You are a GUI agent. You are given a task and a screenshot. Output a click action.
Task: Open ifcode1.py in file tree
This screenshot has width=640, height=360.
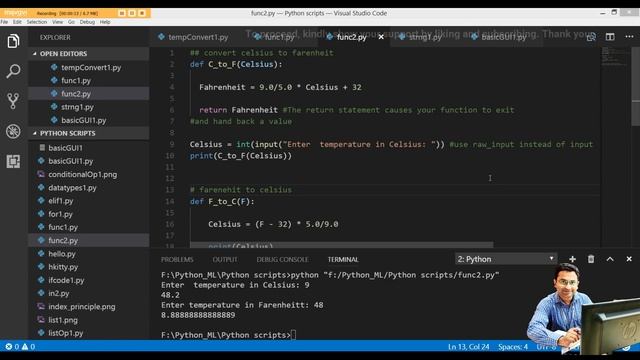[89, 280]
